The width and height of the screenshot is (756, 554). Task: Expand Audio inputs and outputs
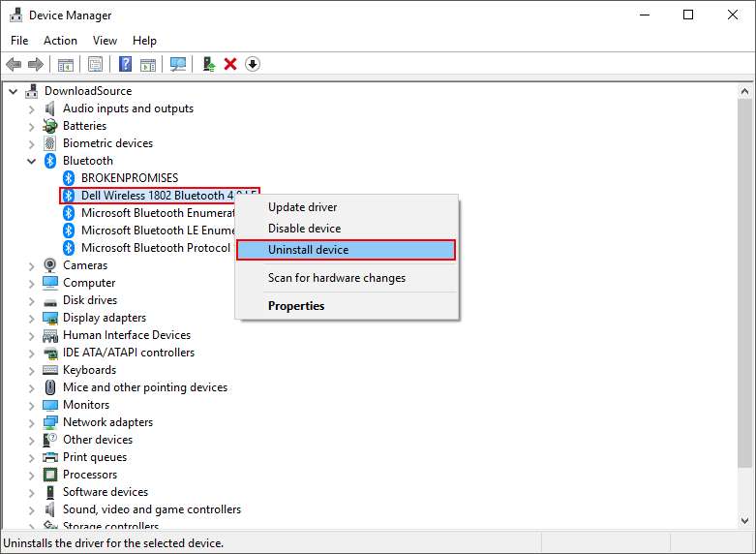coord(32,109)
